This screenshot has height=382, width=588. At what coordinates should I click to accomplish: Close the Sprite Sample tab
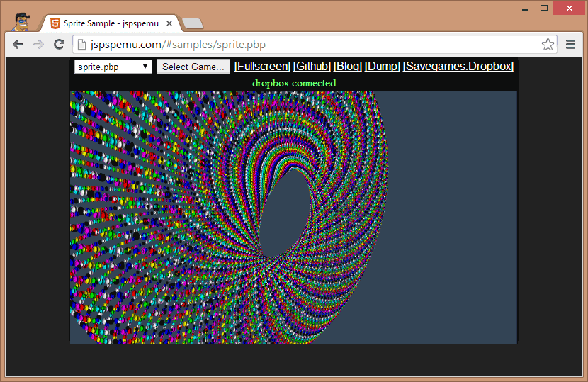(169, 23)
